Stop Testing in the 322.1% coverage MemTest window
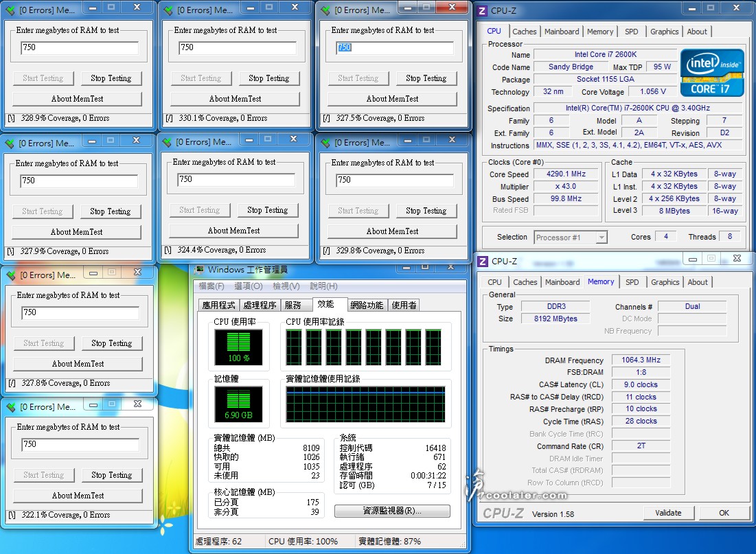 [x=112, y=475]
